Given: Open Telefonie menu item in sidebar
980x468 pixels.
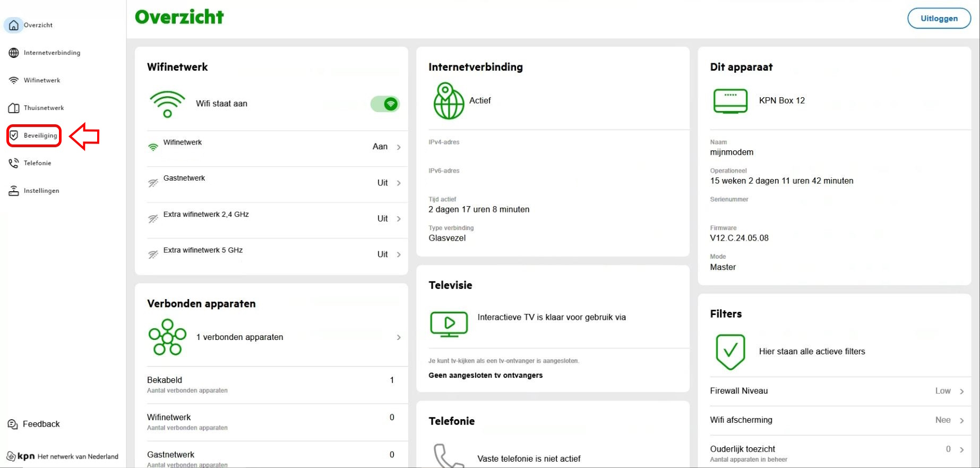Looking at the screenshot, I should coord(37,163).
